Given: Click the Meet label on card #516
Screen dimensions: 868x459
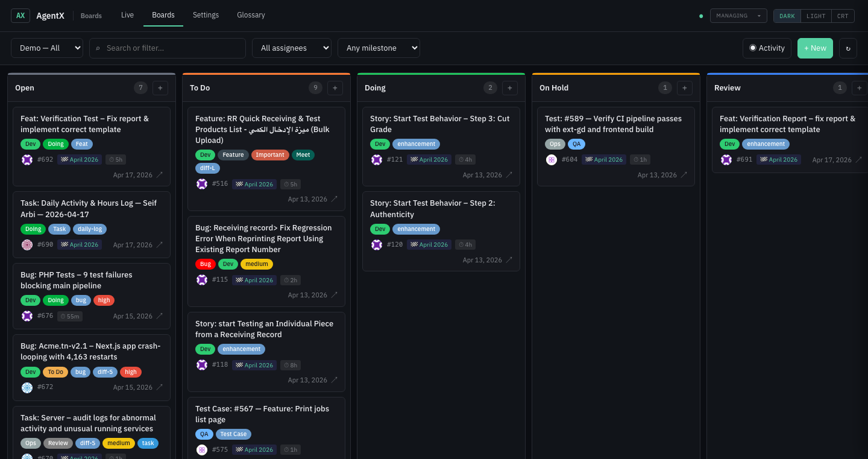Looking at the screenshot, I should click(x=303, y=155).
